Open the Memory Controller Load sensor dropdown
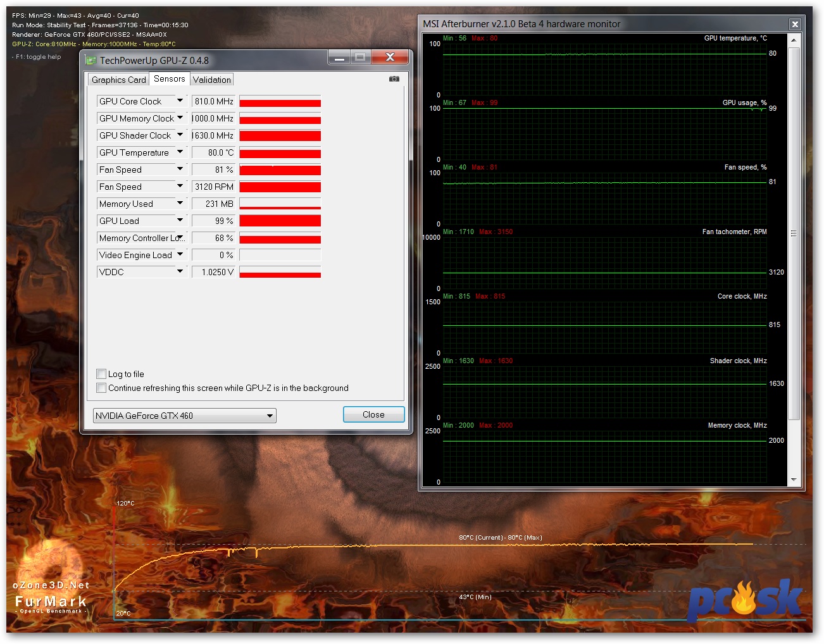 tap(180, 238)
